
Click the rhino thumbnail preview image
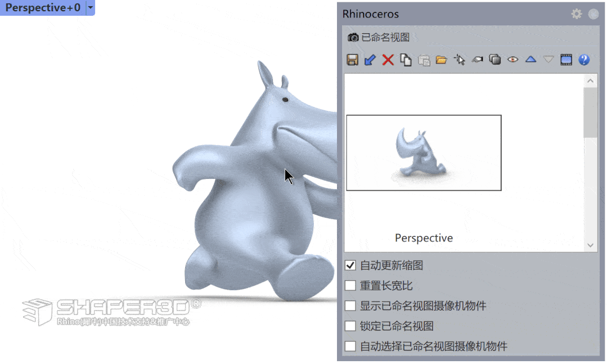tap(423, 152)
